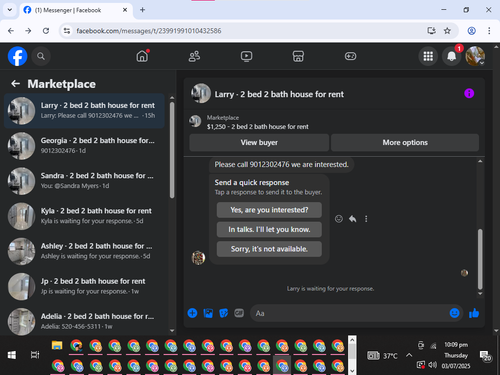Reload the page

[46, 31]
